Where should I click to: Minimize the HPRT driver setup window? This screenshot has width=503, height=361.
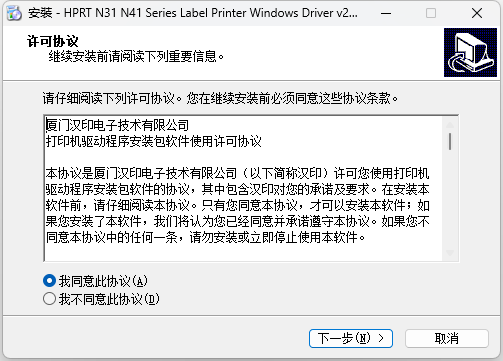386,13
